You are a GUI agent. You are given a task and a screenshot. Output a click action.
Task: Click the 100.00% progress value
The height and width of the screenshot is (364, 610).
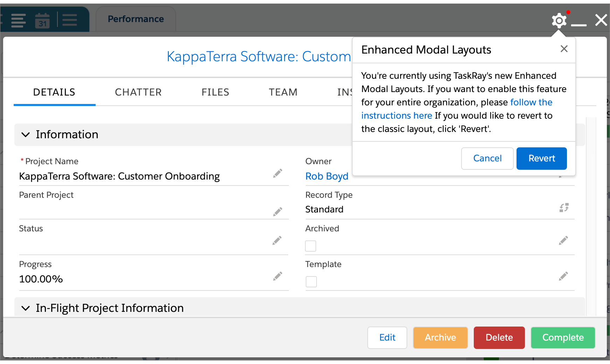point(41,279)
